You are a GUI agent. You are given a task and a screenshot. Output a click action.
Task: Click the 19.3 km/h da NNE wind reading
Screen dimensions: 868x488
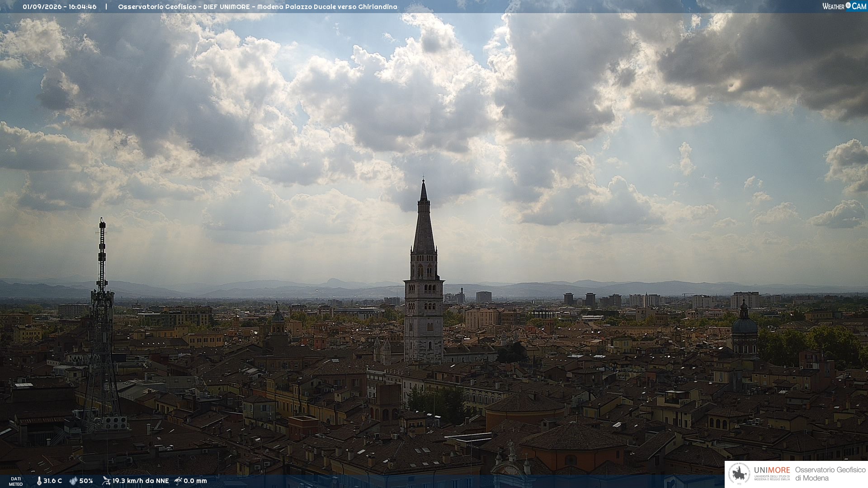pos(141,481)
